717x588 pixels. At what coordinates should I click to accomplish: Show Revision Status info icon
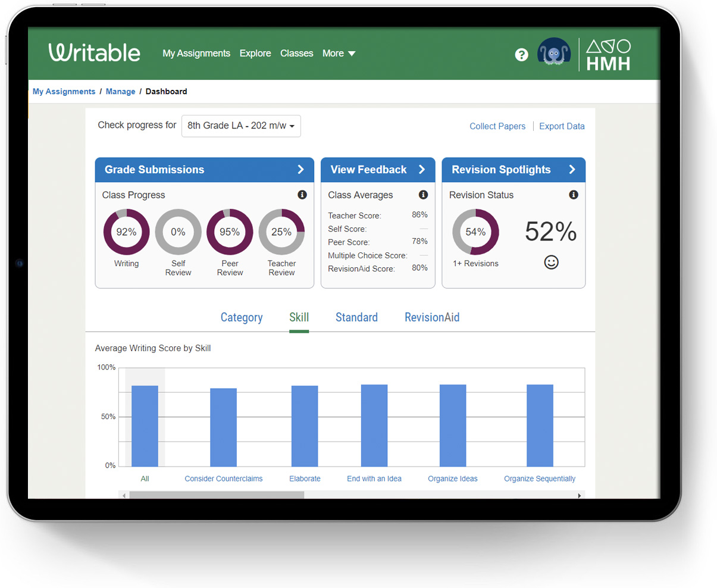coord(574,195)
